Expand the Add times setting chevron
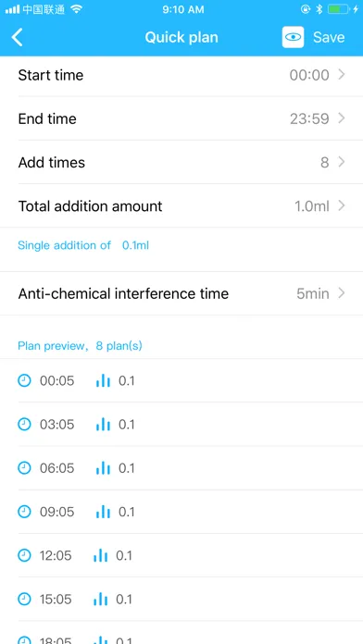This screenshot has height=644, width=363. [341, 162]
